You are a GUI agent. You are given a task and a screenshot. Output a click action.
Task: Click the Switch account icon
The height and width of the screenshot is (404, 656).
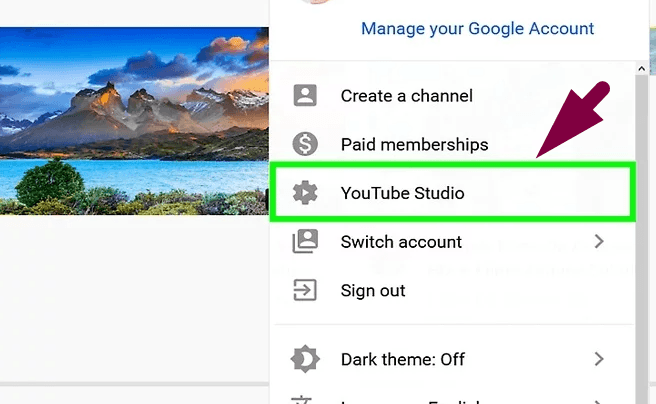coord(305,241)
